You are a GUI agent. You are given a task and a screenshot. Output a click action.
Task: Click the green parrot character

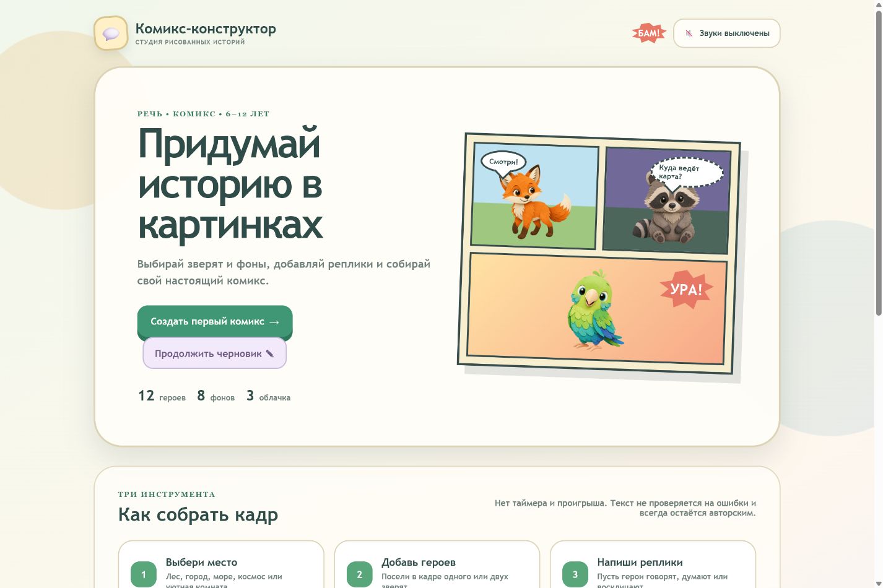pyautogui.click(x=594, y=309)
